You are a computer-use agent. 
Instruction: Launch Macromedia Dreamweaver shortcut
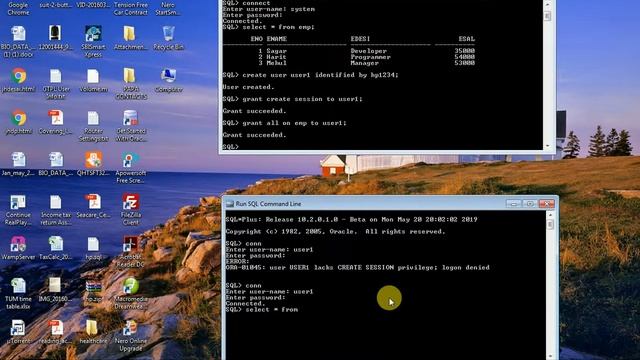[x=130, y=286]
